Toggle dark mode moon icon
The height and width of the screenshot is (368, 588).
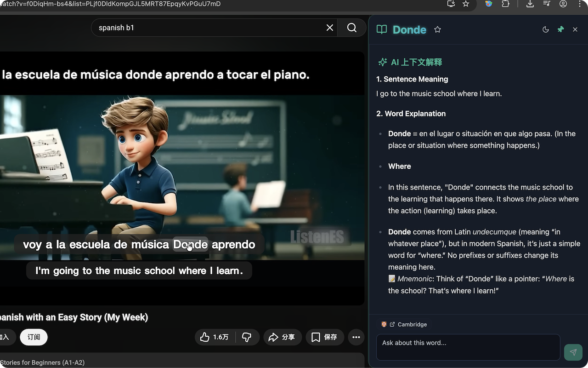545,29
